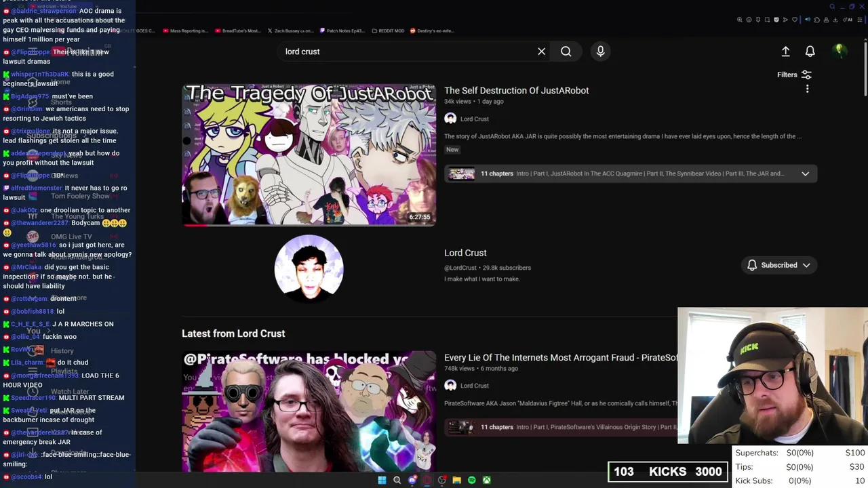
Task: Open the large Lord Crust channel avatar
Action: [x=309, y=268]
